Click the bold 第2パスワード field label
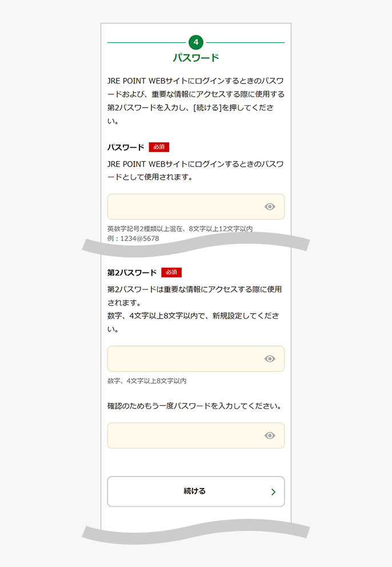Screen dimensions: 392x567 132,273
